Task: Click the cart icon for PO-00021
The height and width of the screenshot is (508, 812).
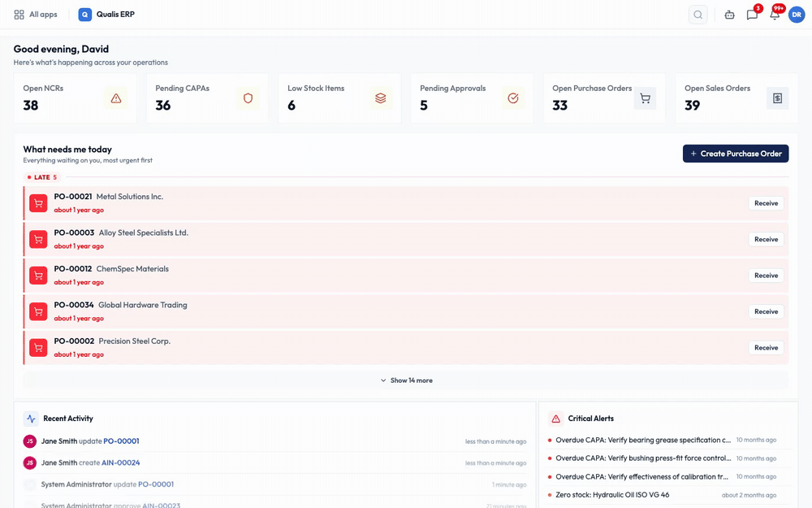Action: 38,203
